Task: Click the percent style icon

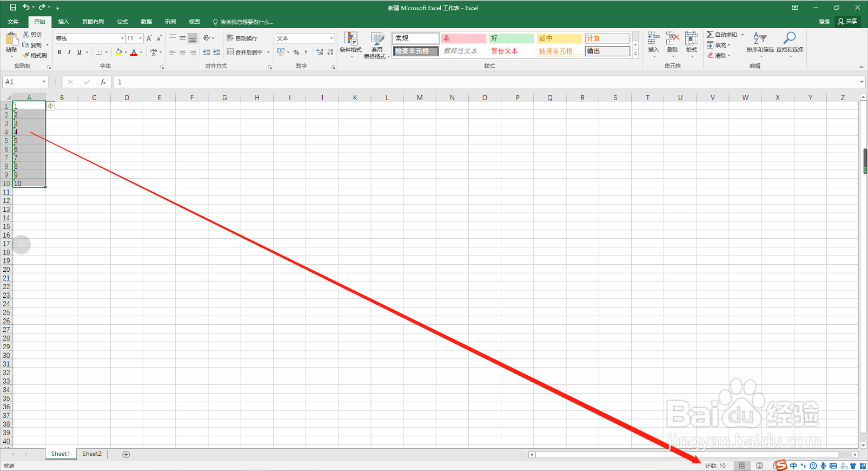Action: pyautogui.click(x=296, y=53)
